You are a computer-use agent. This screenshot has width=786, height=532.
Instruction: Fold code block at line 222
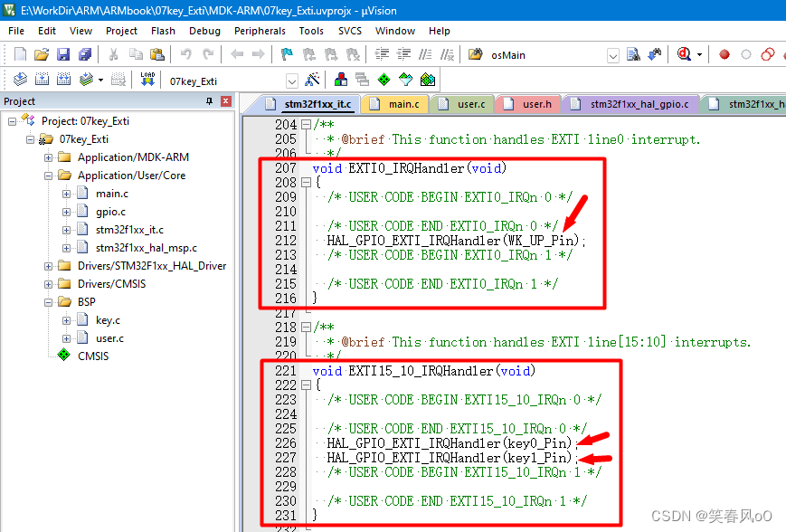click(x=306, y=385)
